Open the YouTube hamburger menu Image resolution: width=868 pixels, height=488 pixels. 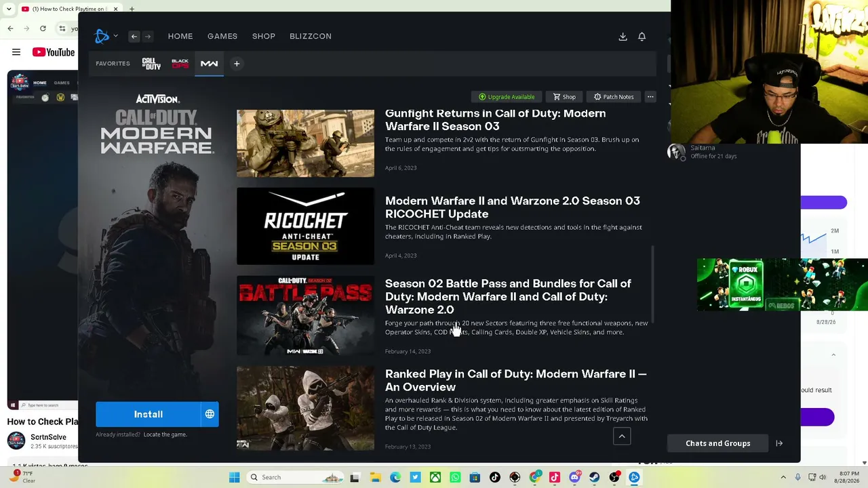coord(16,52)
